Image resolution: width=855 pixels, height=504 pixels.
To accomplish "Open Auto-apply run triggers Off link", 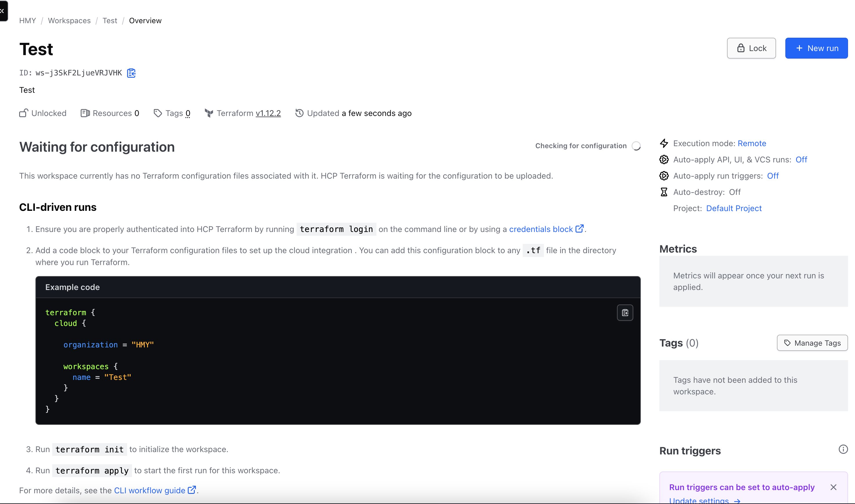I will (x=773, y=176).
